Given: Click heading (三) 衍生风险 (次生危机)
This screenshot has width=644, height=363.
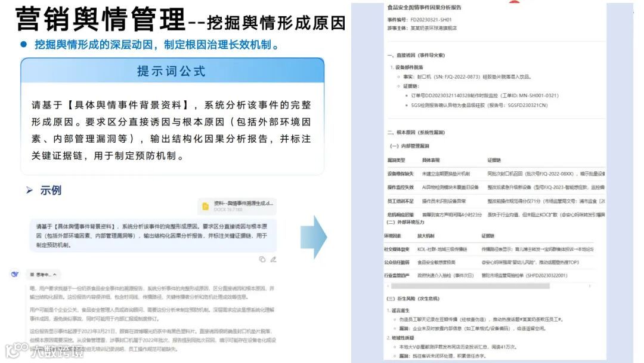Looking at the screenshot, I should (413, 299).
